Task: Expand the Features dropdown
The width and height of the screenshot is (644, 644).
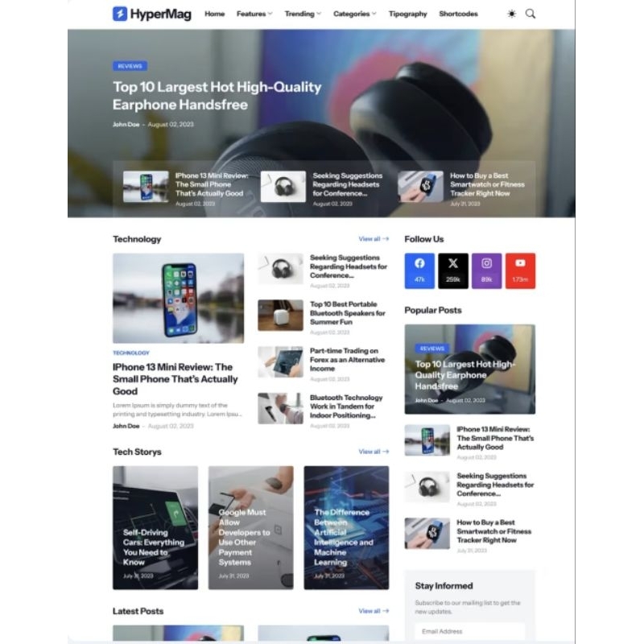Action: click(x=252, y=14)
